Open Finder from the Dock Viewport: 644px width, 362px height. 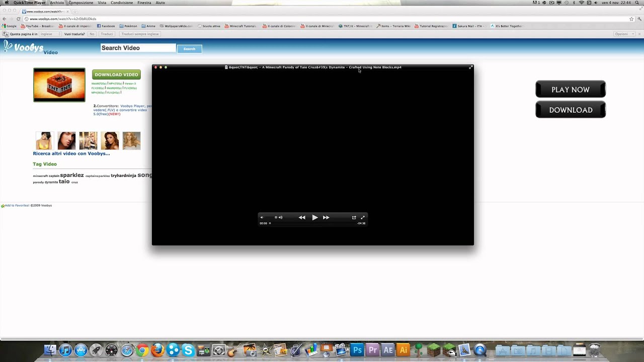50,350
